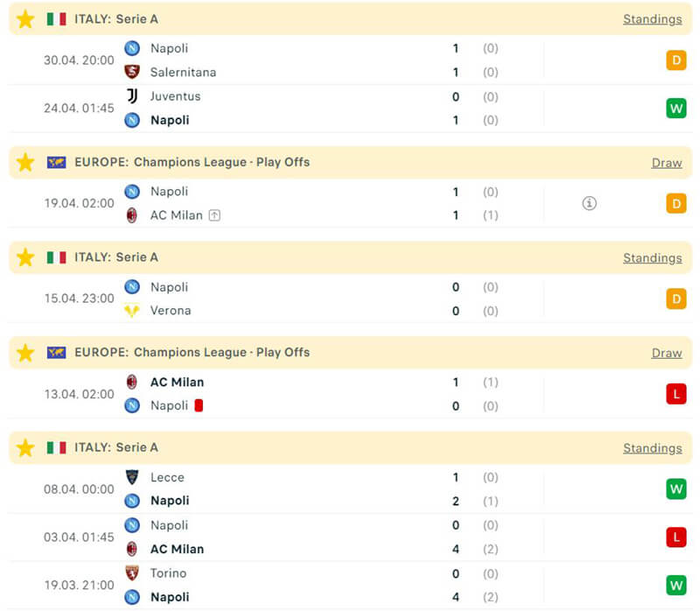The width and height of the screenshot is (700, 611).
Task: Click the Lecce team crest
Action: click(x=132, y=477)
